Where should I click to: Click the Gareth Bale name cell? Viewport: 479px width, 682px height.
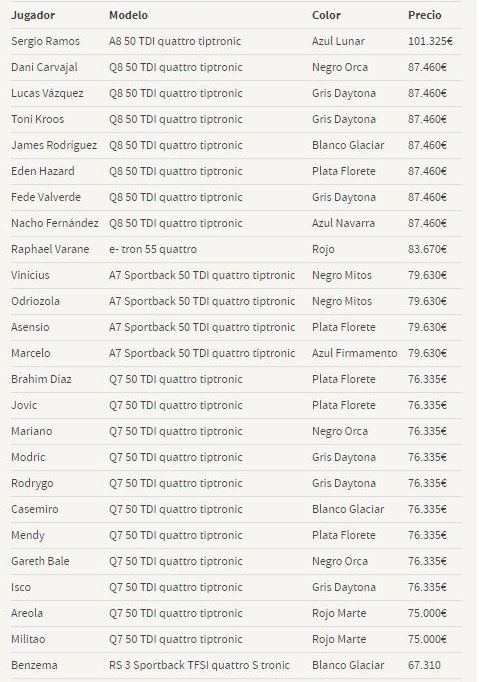[x=40, y=561]
